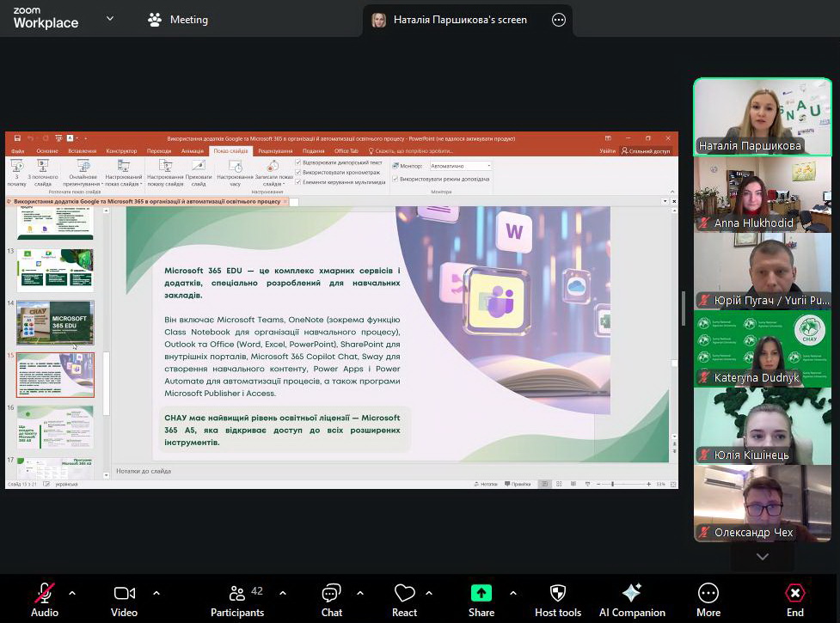Expand audio options arrow next to Audio
The height and width of the screenshot is (623, 840).
(72, 593)
